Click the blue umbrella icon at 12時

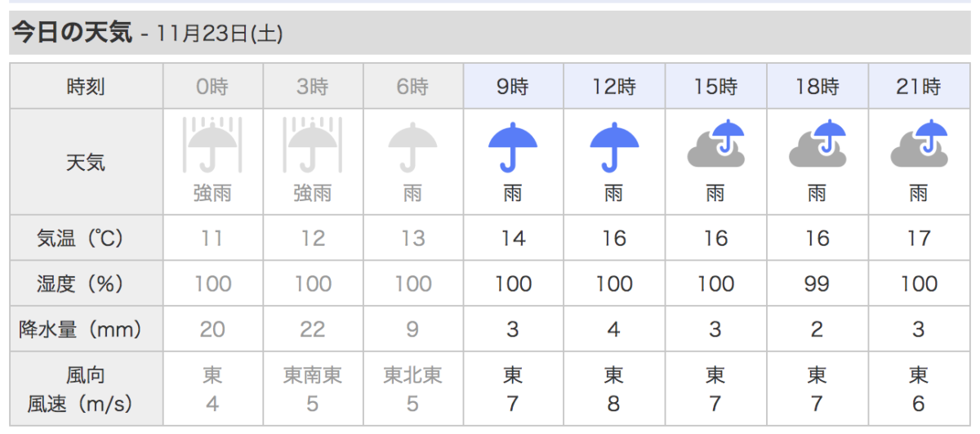(614, 147)
